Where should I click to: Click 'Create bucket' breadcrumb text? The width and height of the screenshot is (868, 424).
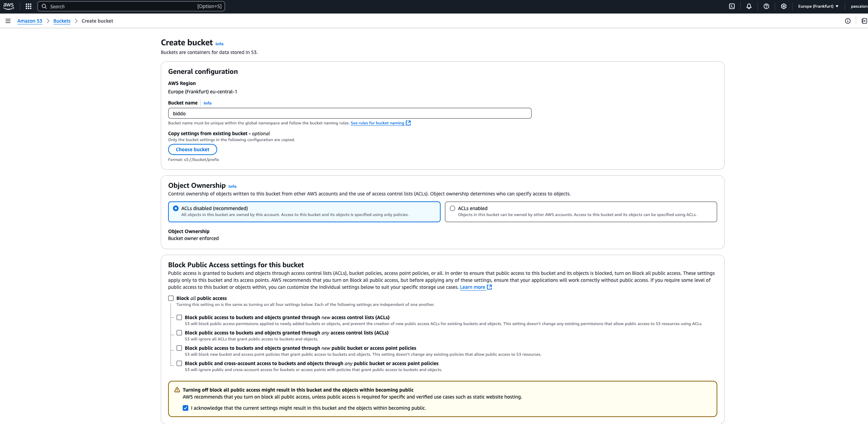97,21
